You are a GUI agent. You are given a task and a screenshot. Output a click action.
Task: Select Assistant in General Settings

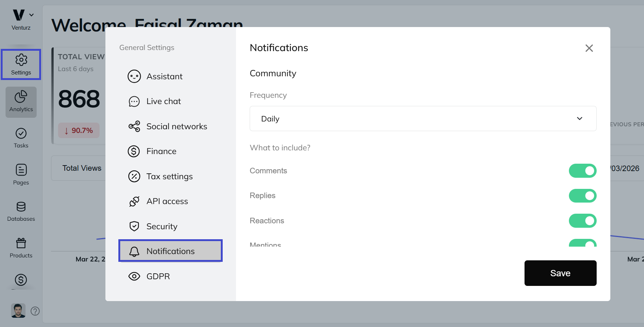[x=164, y=76]
